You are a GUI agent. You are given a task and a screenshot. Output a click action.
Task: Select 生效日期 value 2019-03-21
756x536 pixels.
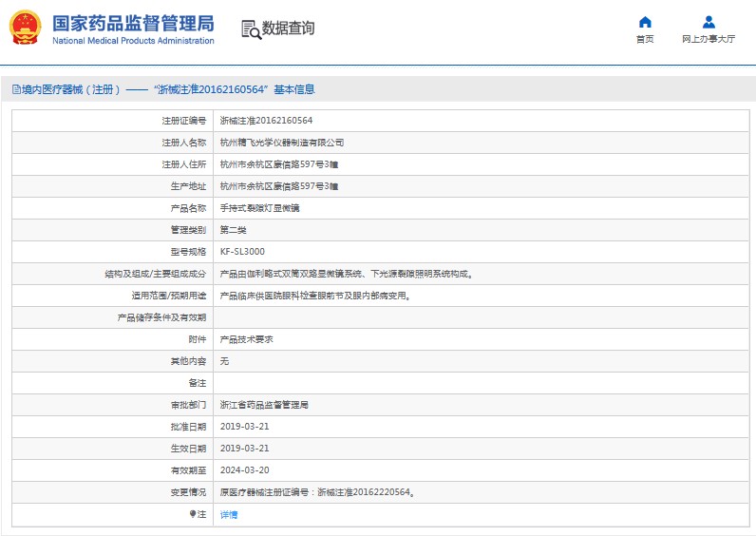[x=244, y=449]
